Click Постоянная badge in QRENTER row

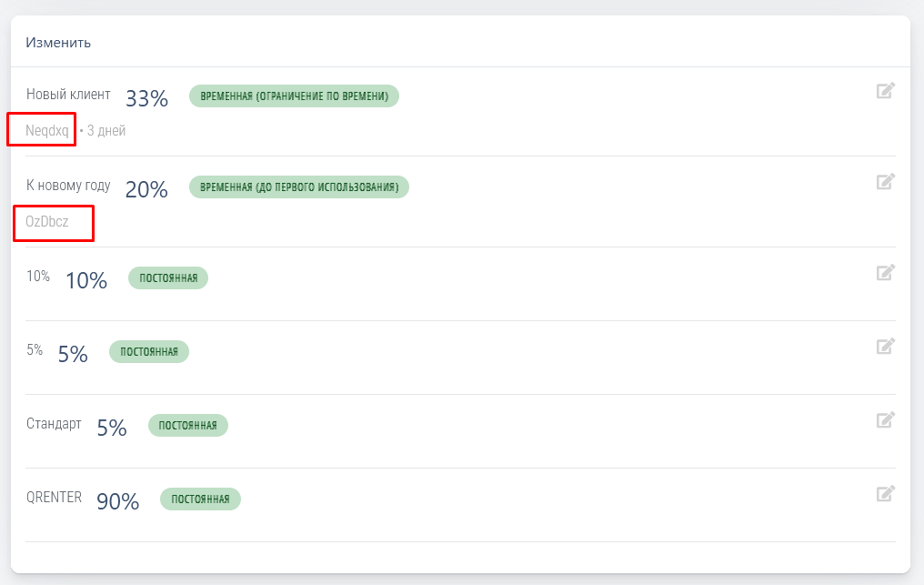tap(200, 499)
